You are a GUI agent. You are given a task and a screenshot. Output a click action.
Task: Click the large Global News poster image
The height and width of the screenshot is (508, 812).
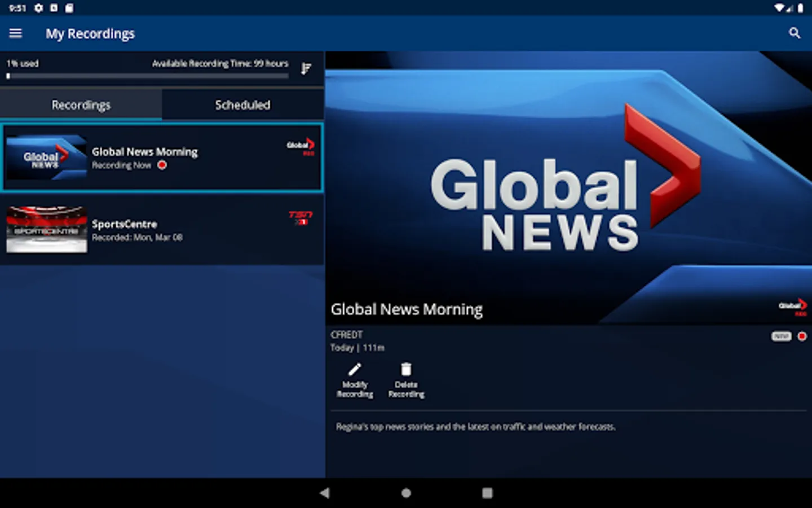tap(568, 187)
